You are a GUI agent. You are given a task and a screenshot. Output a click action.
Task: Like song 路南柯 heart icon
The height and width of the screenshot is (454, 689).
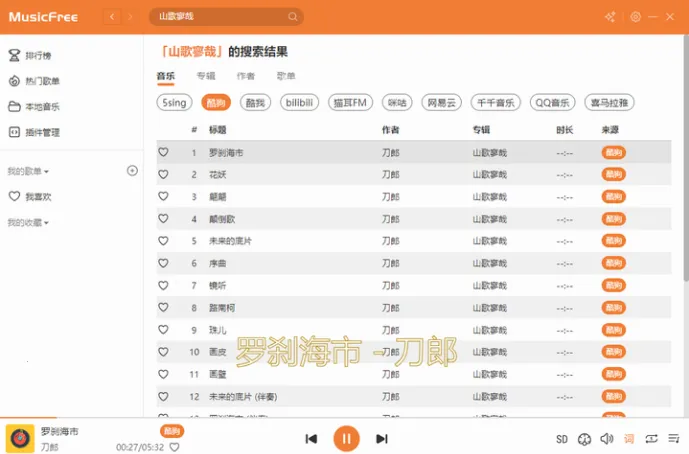pyautogui.click(x=163, y=307)
